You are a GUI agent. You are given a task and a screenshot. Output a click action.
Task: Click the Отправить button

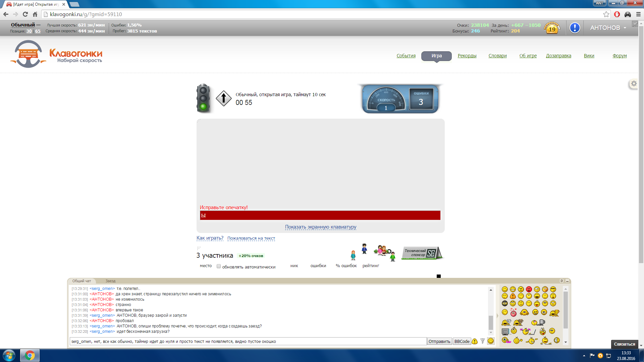(x=439, y=341)
